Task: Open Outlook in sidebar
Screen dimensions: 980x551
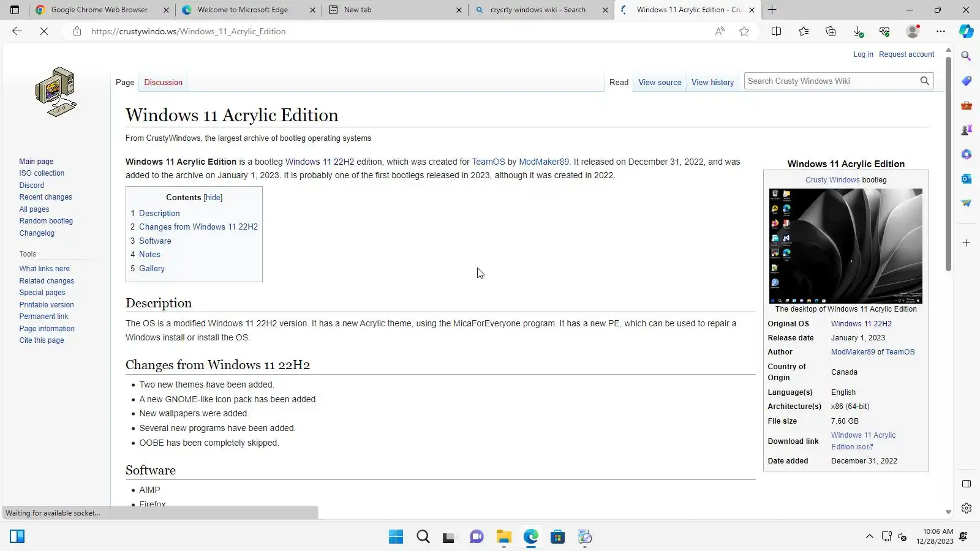Action: pyautogui.click(x=967, y=179)
